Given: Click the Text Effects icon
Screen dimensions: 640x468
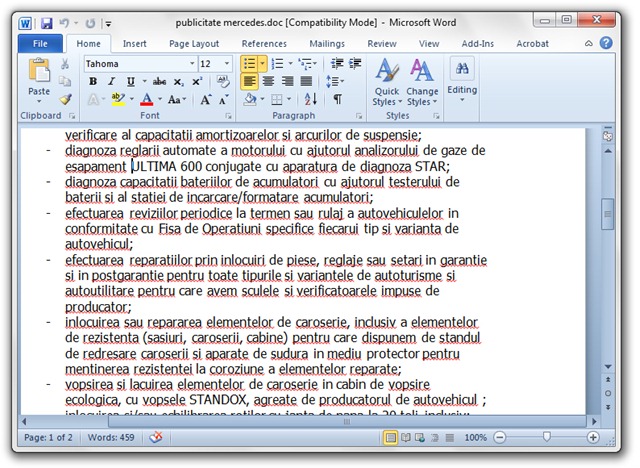Looking at the screenshot, I should (94, 99).
